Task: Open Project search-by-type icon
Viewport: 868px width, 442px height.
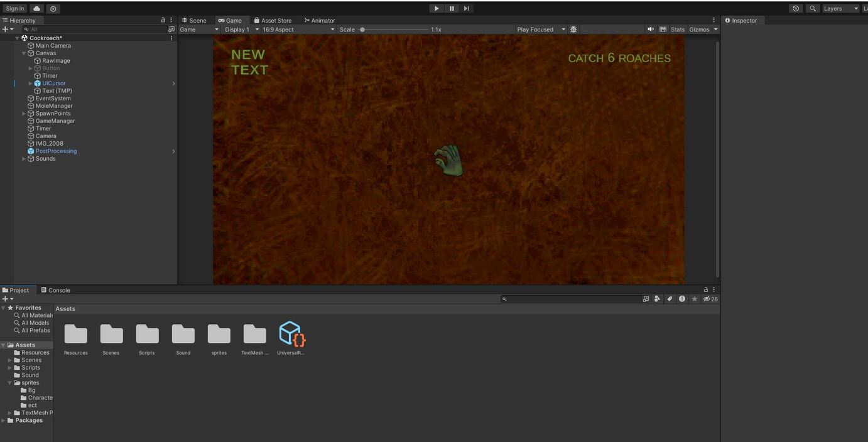Action: (646, 299)
